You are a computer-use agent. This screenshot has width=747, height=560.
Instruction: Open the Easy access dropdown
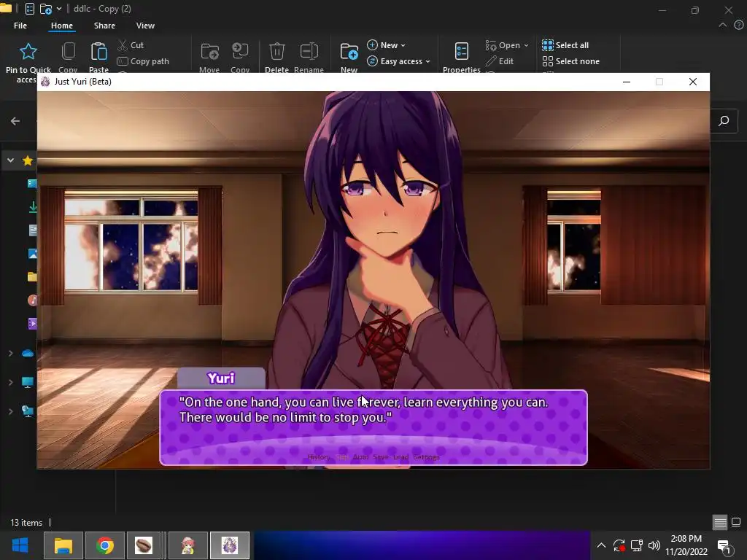tap(399, 61)
